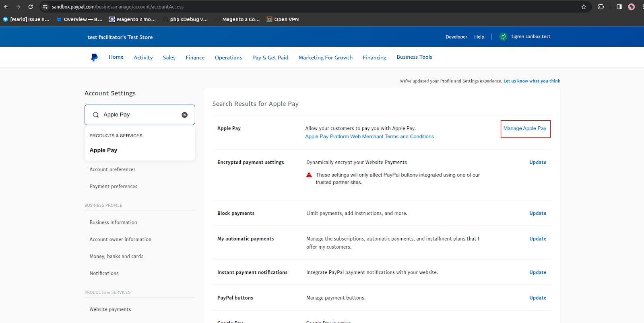644x323 pixels.
Task: Click the Help link in header
Action: click(479, 37)
